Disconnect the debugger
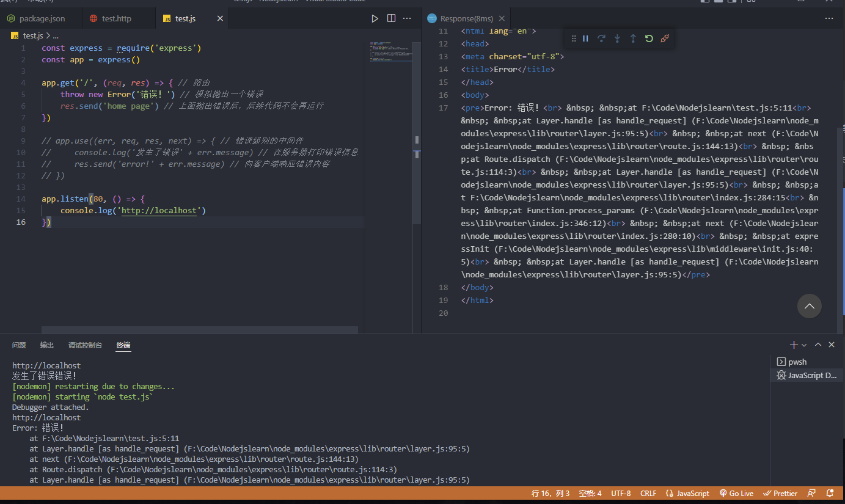Image resolution: width=845 pixels, height=504 pixels. click(x=665, y=38)
